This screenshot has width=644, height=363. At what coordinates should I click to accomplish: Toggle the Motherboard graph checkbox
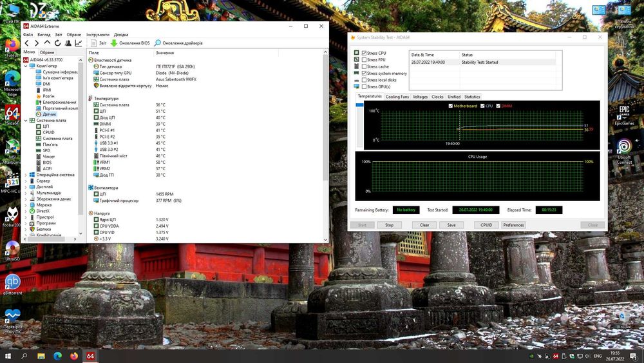451,106
